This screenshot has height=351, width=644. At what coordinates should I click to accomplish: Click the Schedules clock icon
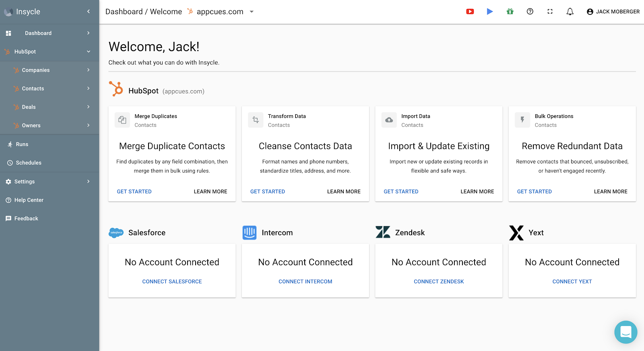pos(10,163)
